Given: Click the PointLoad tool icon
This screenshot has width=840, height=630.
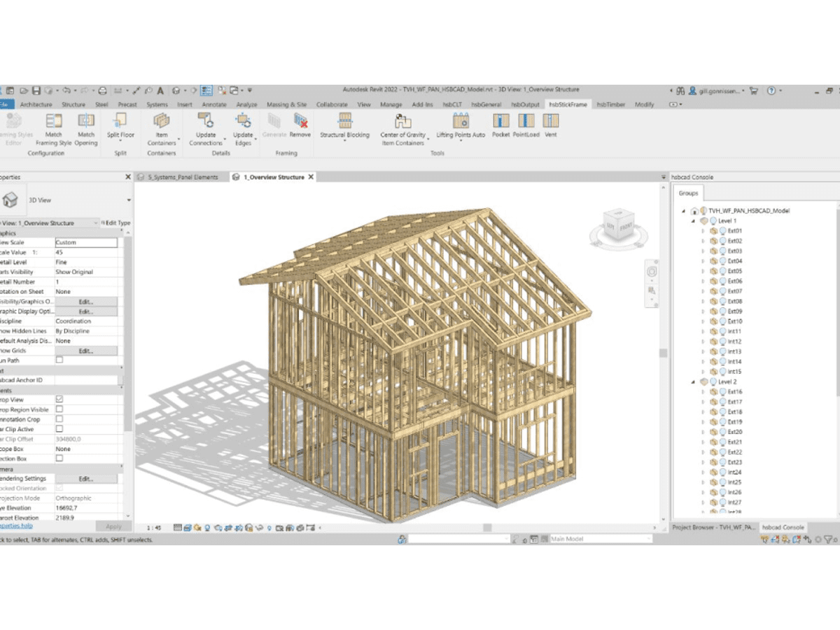Looking at the screenshot, I should point(526,121).
